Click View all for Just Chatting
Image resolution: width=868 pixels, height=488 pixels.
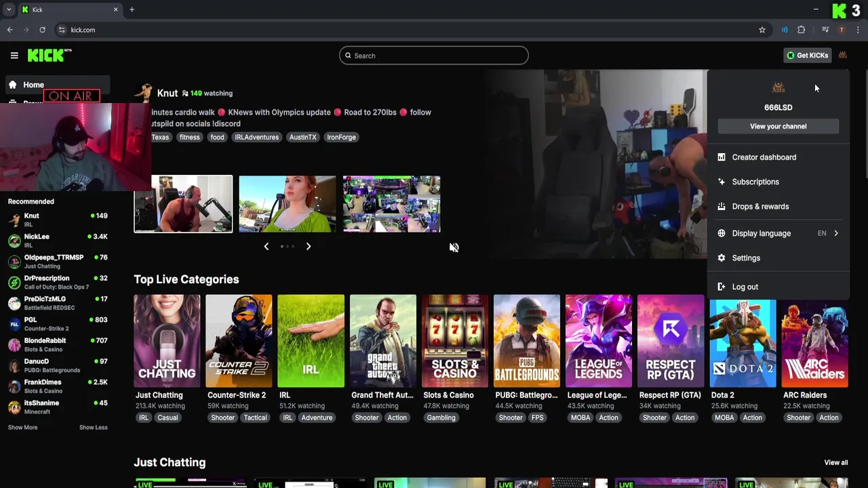pos(835,463)
